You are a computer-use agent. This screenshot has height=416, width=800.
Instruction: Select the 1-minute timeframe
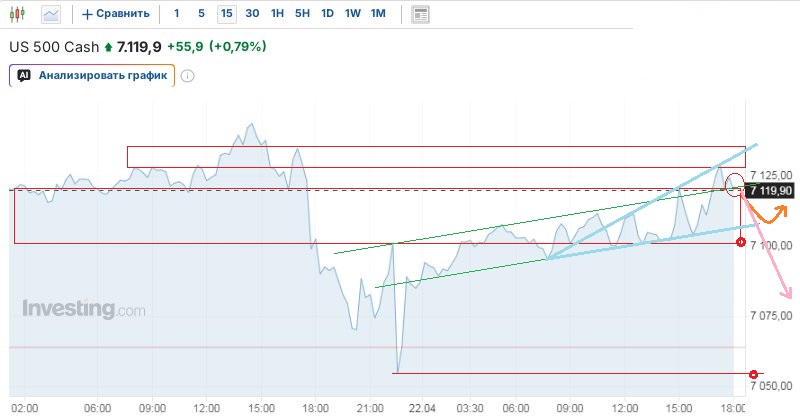tap(177, 14)
